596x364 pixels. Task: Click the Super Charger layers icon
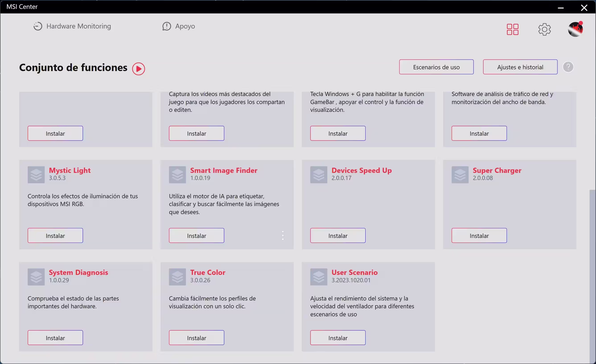pyautogui.click(x=460, y=175)
